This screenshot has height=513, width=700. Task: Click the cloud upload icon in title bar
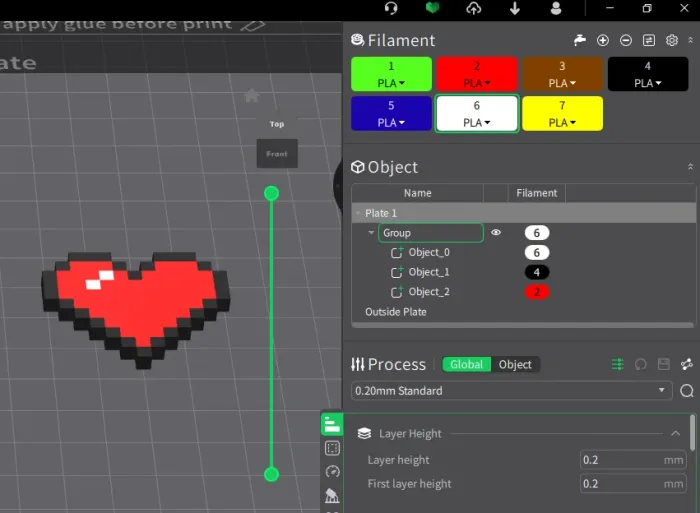[x=474, y=8]
